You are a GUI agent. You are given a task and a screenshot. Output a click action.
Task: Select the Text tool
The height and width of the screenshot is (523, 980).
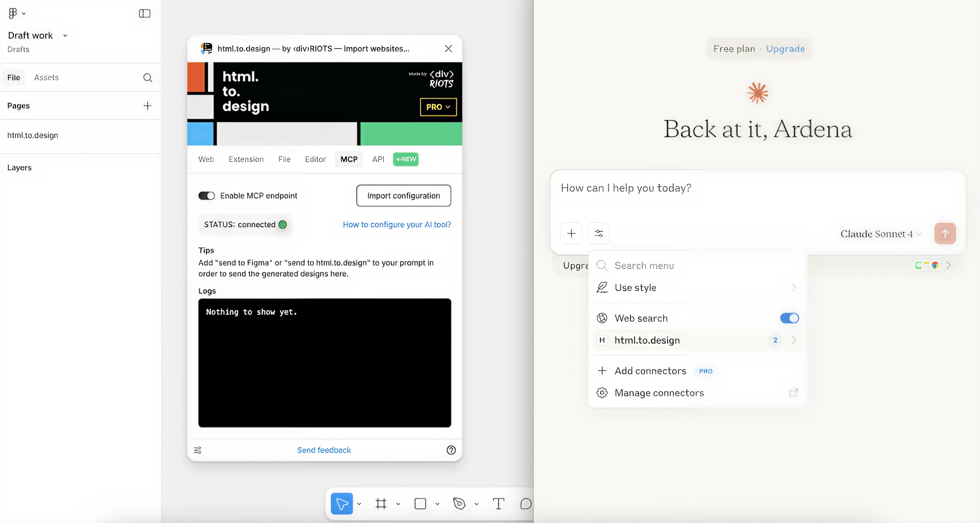[498, 504]
